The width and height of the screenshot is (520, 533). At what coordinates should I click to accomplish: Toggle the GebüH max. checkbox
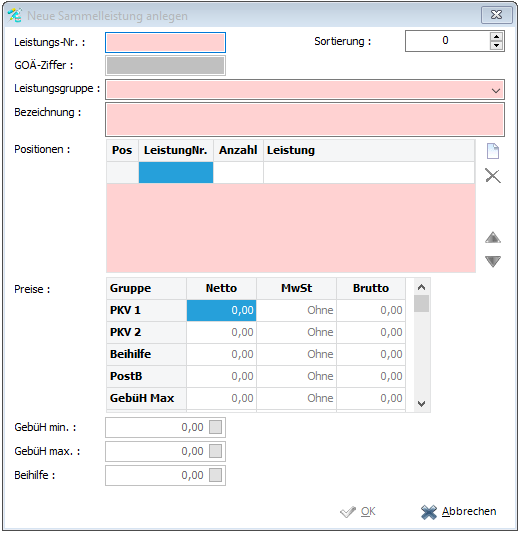(215, 451)
